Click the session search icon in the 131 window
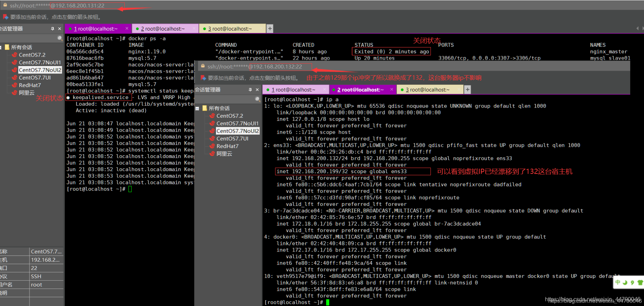The height and width of the screenshot is (306, 644). (x=60, y=38)
